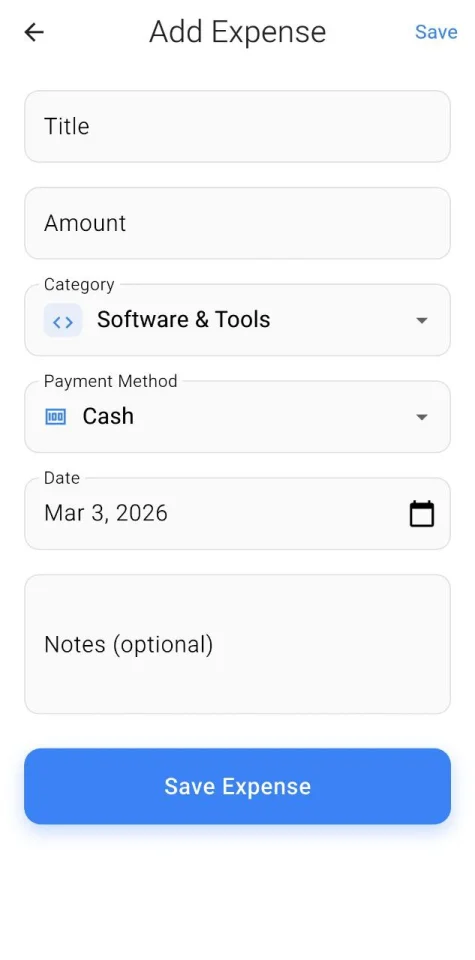
Task: Click the code brackets category icon
Action: [63, 320]
